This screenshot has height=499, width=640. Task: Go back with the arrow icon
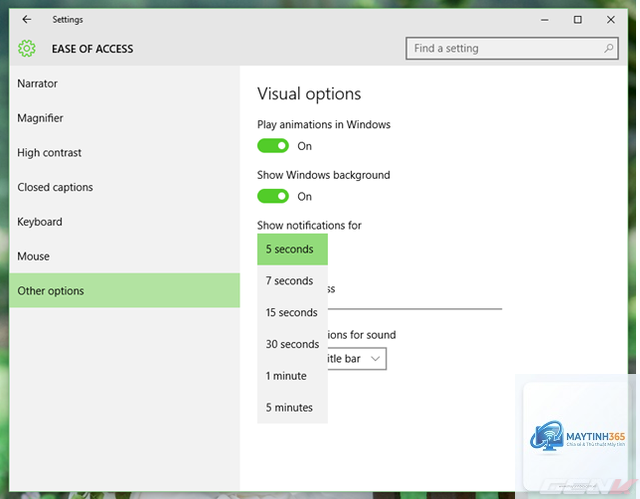[27, 19]
